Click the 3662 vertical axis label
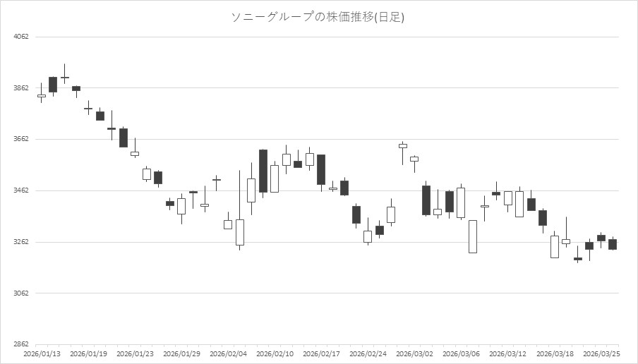Image resolution: width=638 pixels, height=364 pixels. click(x=21, y=140)
